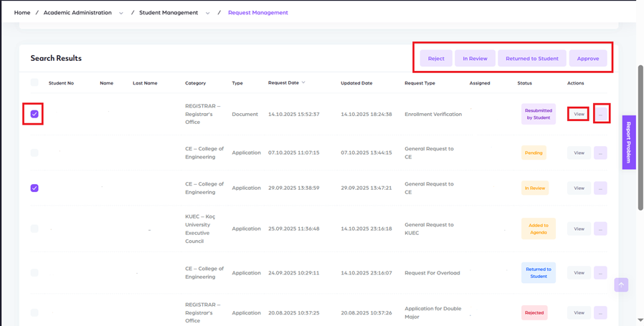The image size is (644, 326).
Task: Go to Home in the breadcrumb
Action: [x=22, y=13]
